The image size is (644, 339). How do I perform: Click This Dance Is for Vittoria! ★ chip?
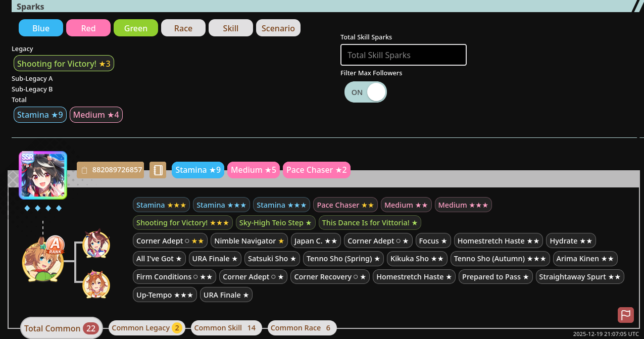(370, 223)
